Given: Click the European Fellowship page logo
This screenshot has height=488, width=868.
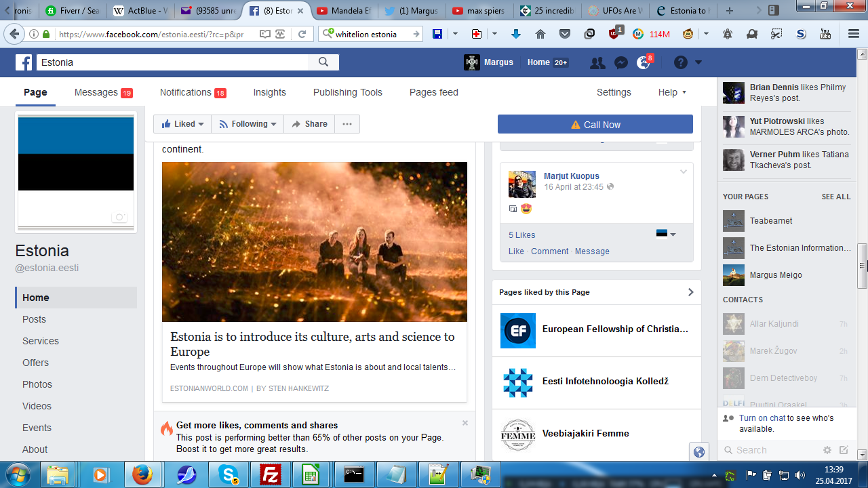Looking at the screenshot, I should [518, 330].
